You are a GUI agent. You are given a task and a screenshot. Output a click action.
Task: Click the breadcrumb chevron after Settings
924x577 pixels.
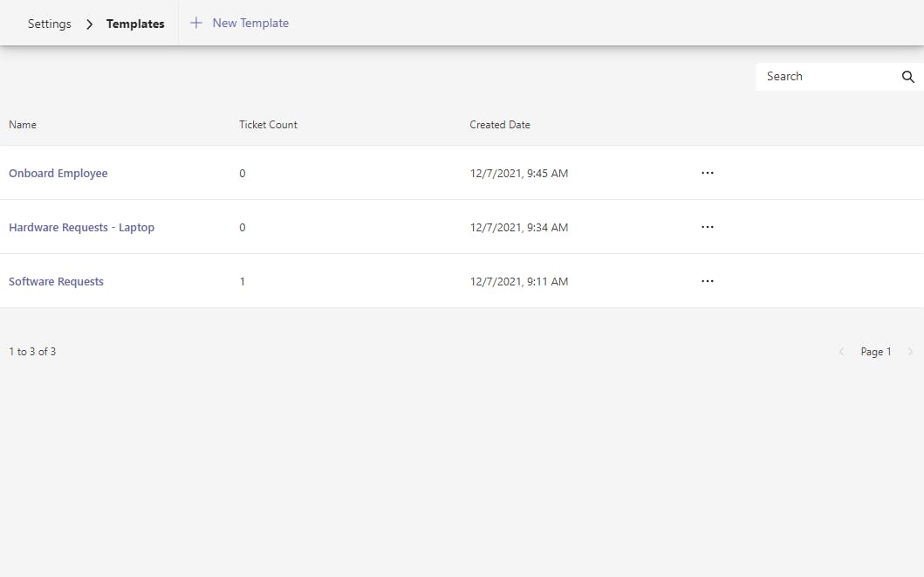(89, 24)
